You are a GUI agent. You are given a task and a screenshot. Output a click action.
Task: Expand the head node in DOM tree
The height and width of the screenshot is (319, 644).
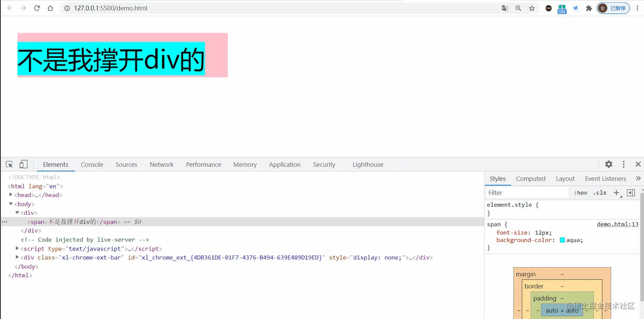pos(11,195)
